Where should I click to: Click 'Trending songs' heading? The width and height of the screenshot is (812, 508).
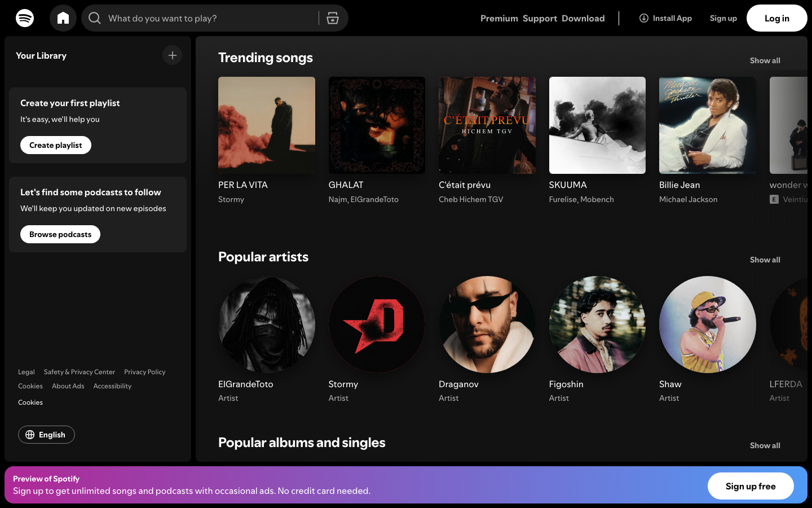click(266, 58)
